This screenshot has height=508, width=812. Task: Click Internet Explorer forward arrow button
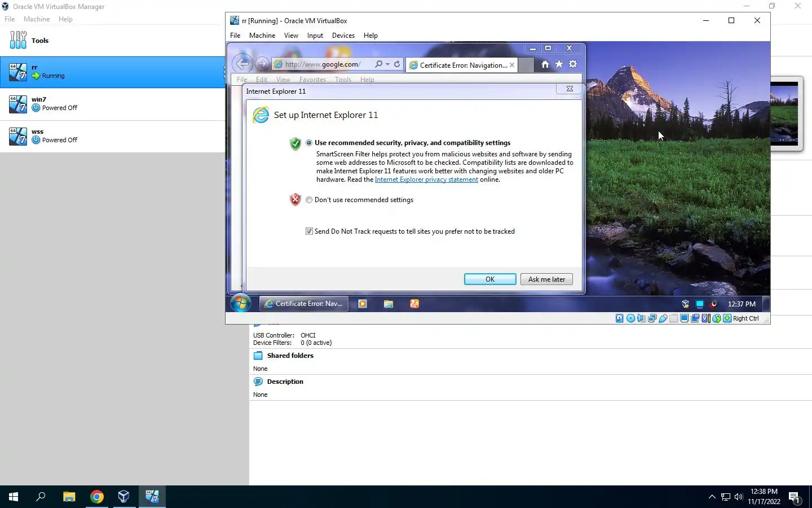click(262, 64)
